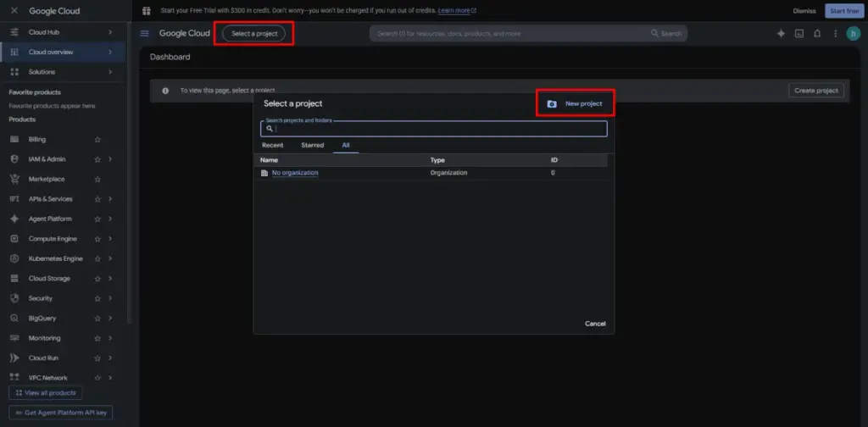Pin Cloud Storage with its star
Screen dimensions: 868x427
(x=97, y=279)
